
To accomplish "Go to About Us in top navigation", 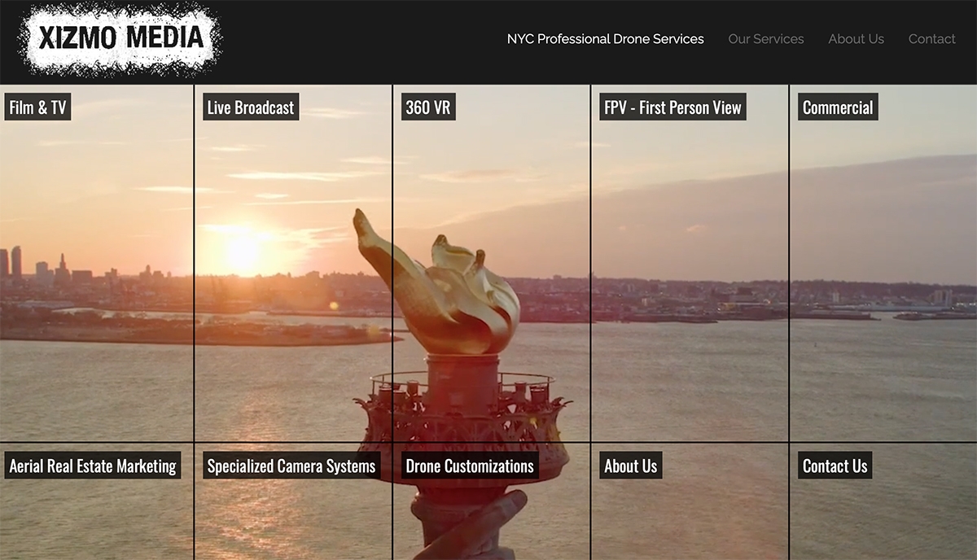I will coord(856,39).
